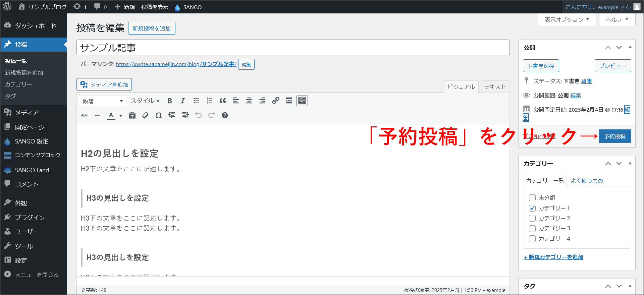
Task: Open the keyboard shortcuts help icon
Action: pos(225,115)
